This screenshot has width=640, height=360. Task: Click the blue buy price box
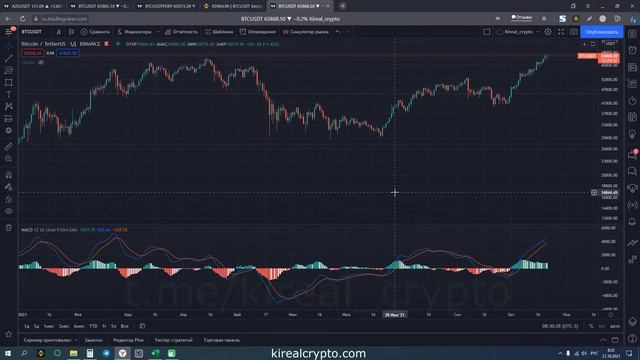pyautogui.click(x=68, y=53)
